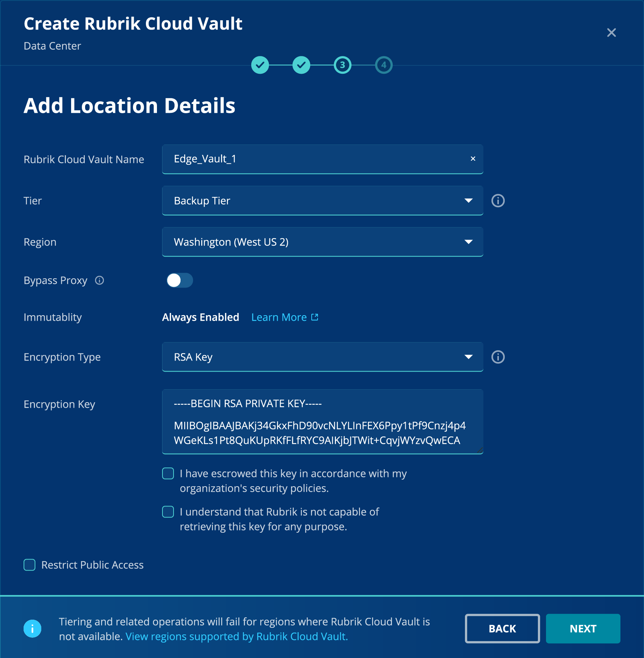
Task: Click the info icon in the footer notice
Action: point(32,629)
